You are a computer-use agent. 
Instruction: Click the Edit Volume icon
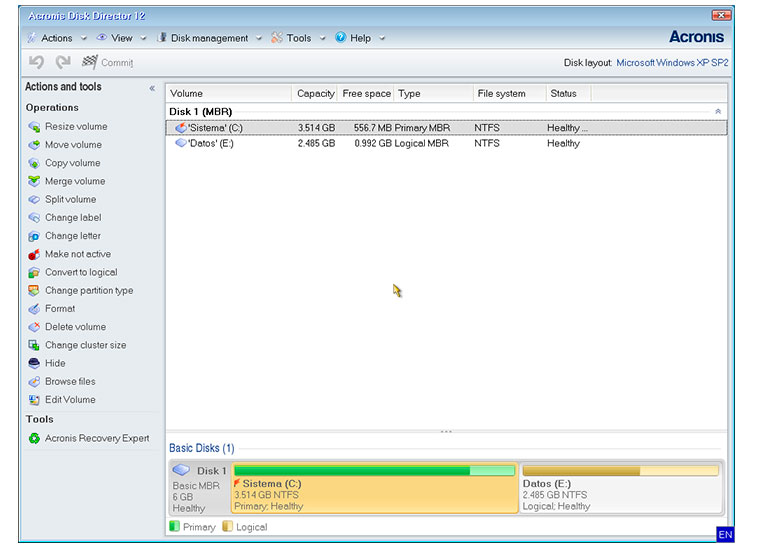click(x=34, y=400)
